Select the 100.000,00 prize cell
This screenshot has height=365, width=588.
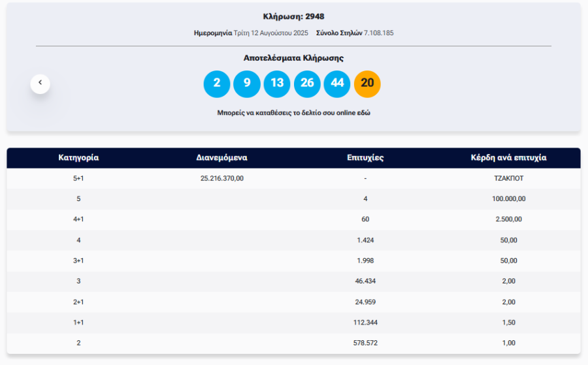click(508, 198)
